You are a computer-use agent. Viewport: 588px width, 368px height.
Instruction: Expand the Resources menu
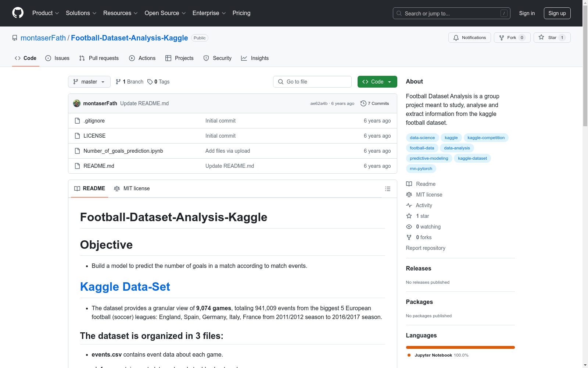pyautogui.click(x=121, y=13)
